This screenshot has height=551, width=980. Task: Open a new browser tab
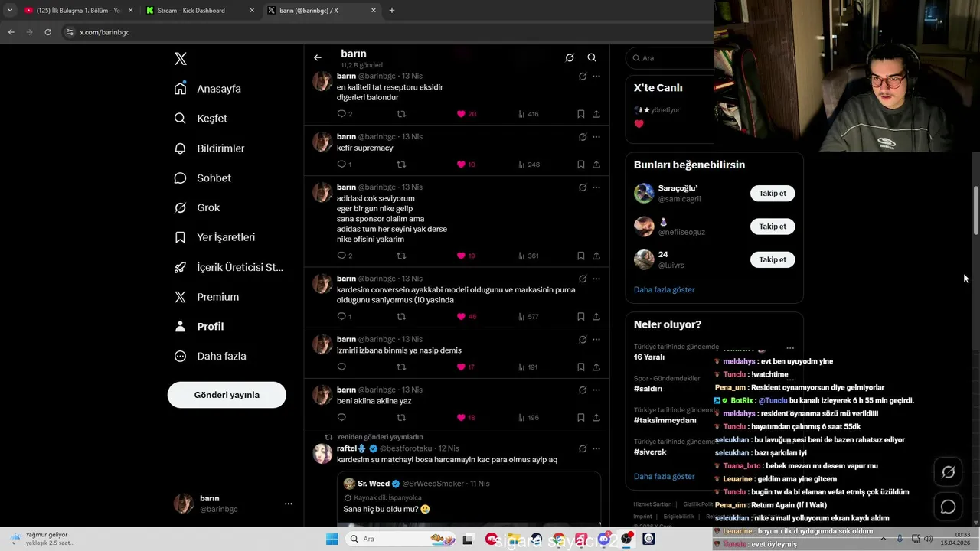(x=392, y=11)
